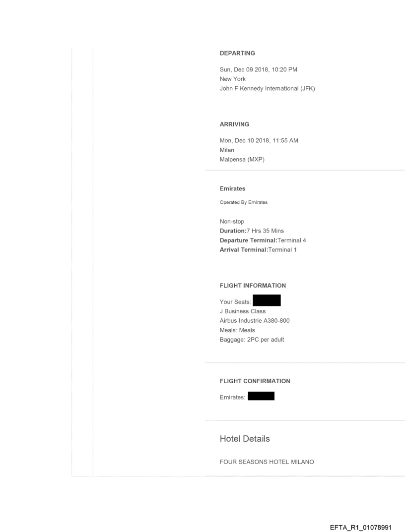Image resolution: width=405 pixels, height=532 pixels.
Task: Click the Non-stop label
Action: point(232,222)
